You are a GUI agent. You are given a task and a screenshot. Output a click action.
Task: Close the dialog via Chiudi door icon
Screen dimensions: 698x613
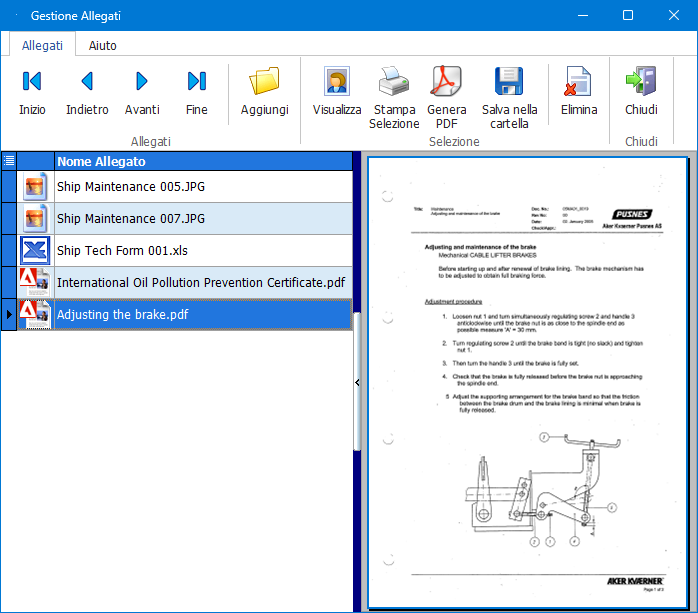pos(641,92)
